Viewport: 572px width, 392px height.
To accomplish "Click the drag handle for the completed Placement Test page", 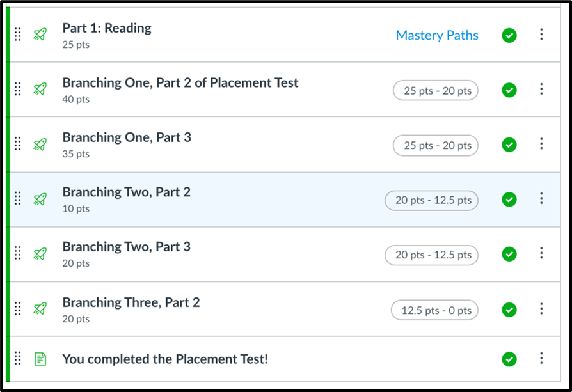I will [17, 359].
